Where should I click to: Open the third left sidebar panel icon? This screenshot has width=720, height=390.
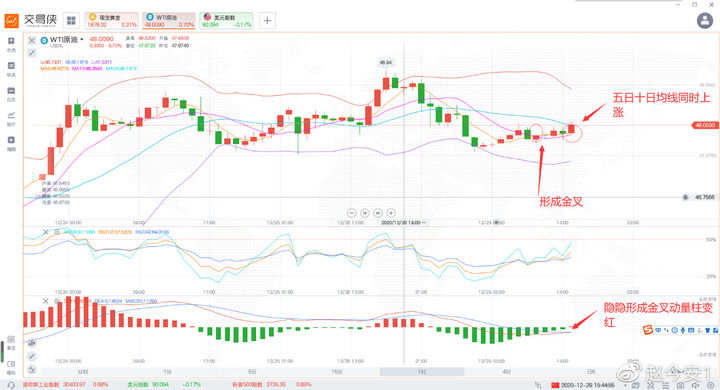(x=11, y=91)
